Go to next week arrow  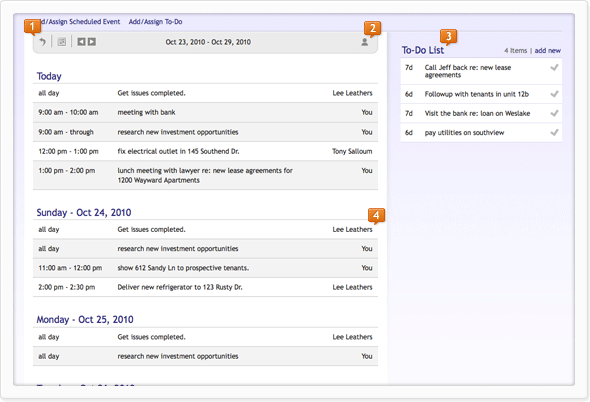coord(92,42)
